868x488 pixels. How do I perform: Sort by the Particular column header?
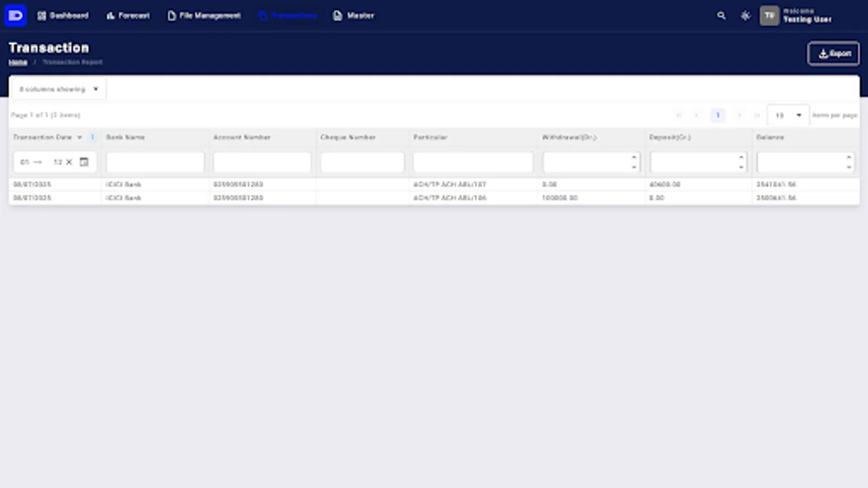pyautogui.click(x=430, y=137)
